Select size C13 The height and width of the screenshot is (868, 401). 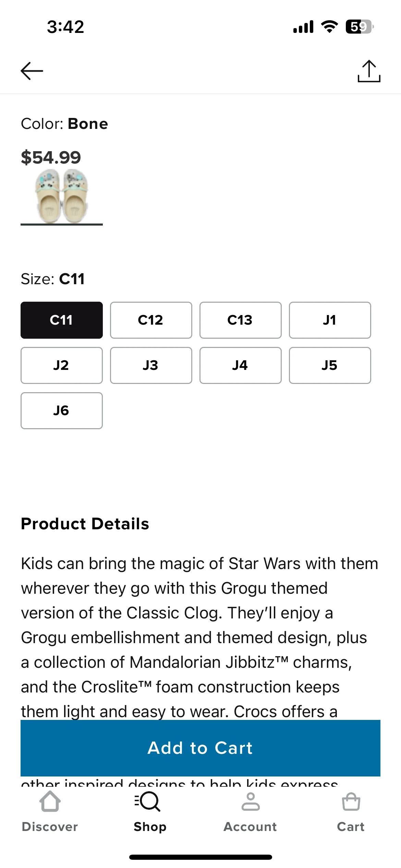[241, 320]
